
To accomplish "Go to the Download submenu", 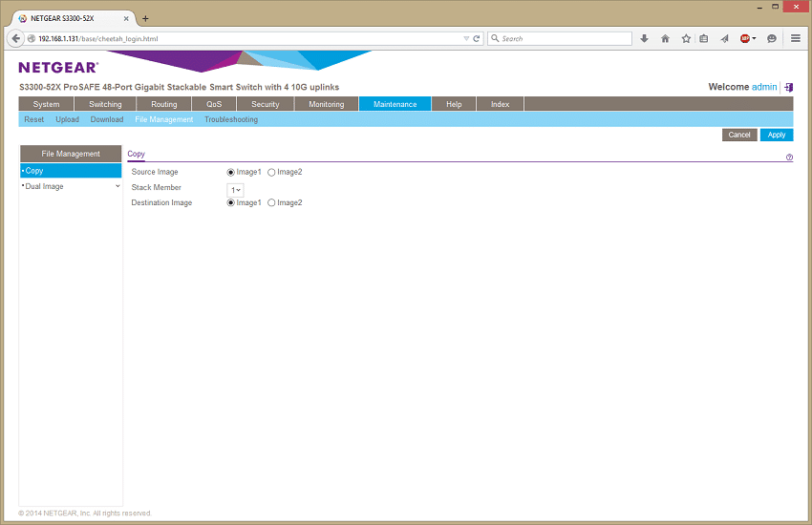I will click(107, 119).
